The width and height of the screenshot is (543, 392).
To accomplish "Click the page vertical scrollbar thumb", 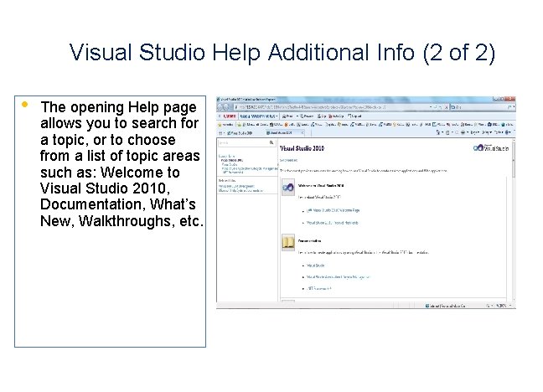I will [514, 159].
